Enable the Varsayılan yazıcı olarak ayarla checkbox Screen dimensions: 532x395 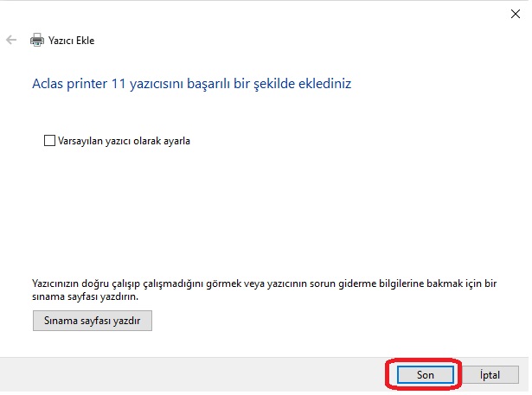coord(48,140)
